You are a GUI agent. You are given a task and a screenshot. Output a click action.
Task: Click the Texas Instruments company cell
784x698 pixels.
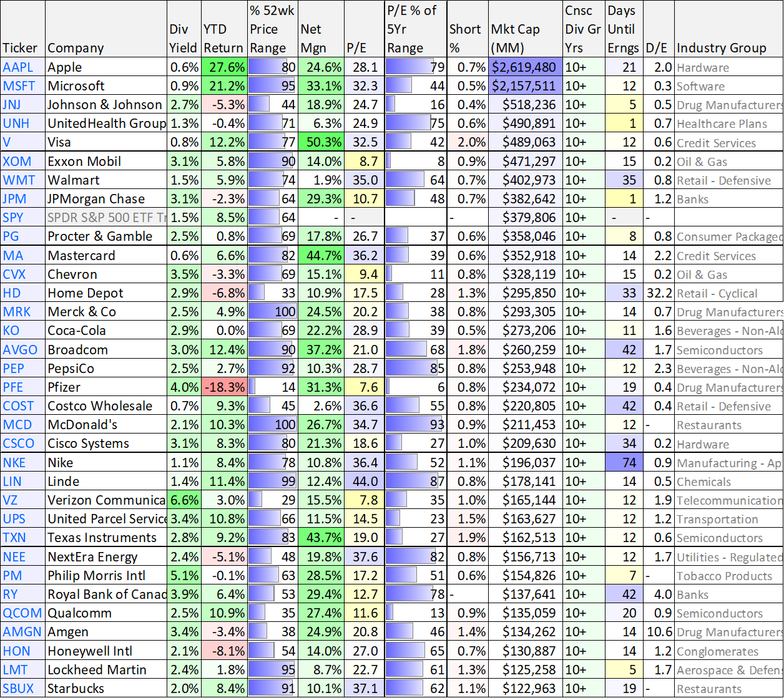tap(105, 537)
